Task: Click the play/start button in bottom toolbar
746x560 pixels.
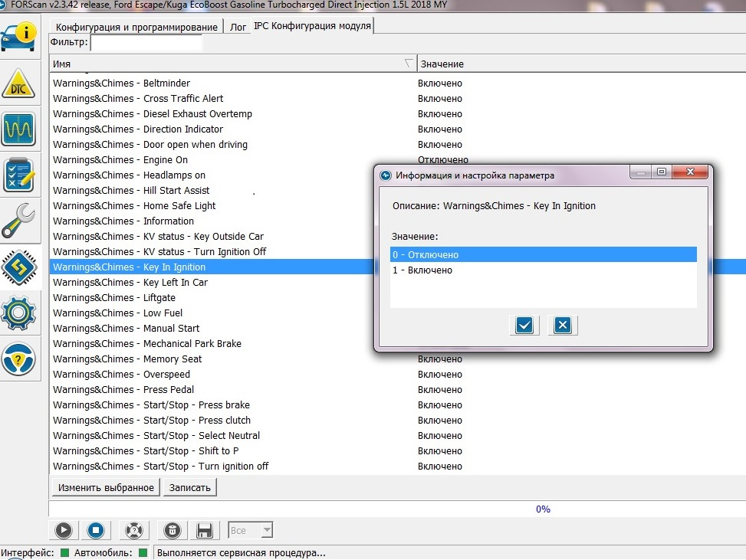Action: coord(64,530)
